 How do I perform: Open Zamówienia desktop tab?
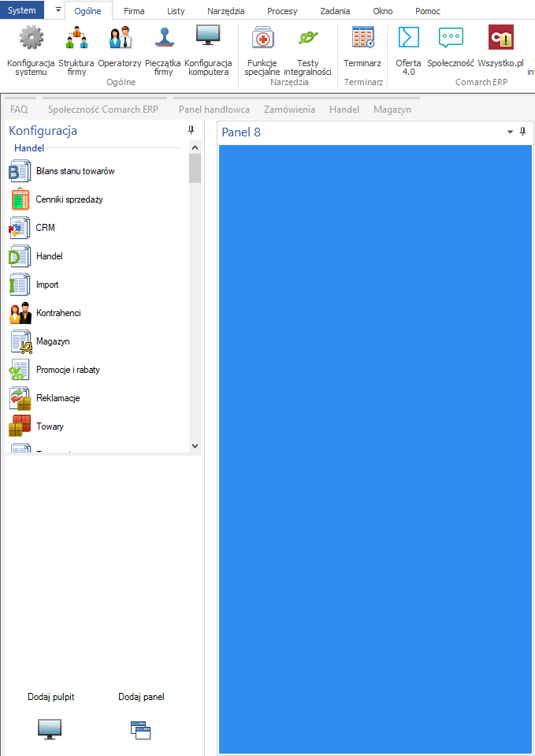pyautogui.click(x=289, y=110)
